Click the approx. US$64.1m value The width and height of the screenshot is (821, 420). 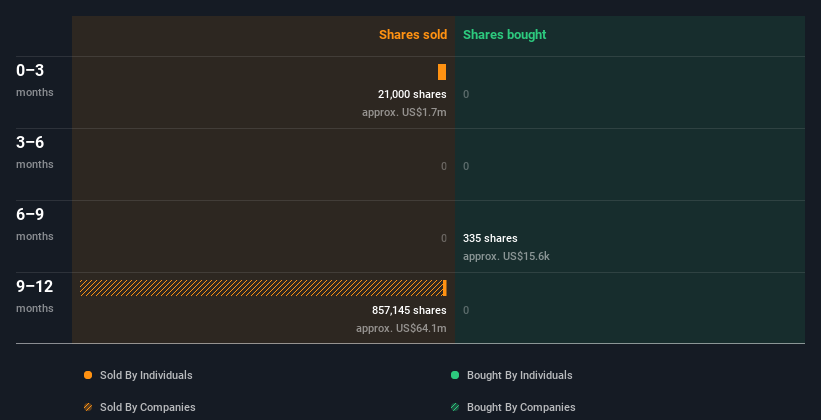pyautogui.click(x=401, y=328)
